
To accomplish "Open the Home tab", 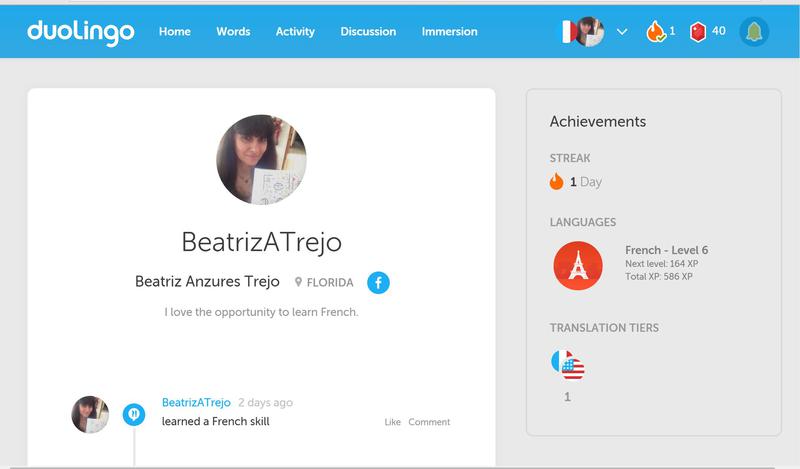I will coord(174,32).
